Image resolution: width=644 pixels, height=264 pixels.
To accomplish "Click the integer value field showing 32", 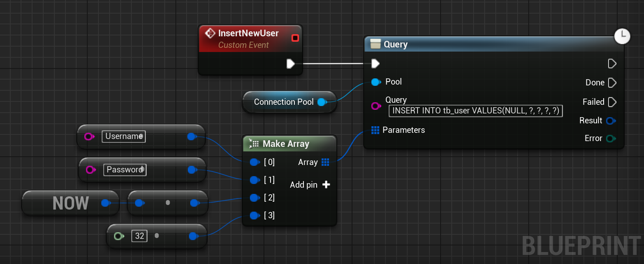I will (x=140, y=236).
